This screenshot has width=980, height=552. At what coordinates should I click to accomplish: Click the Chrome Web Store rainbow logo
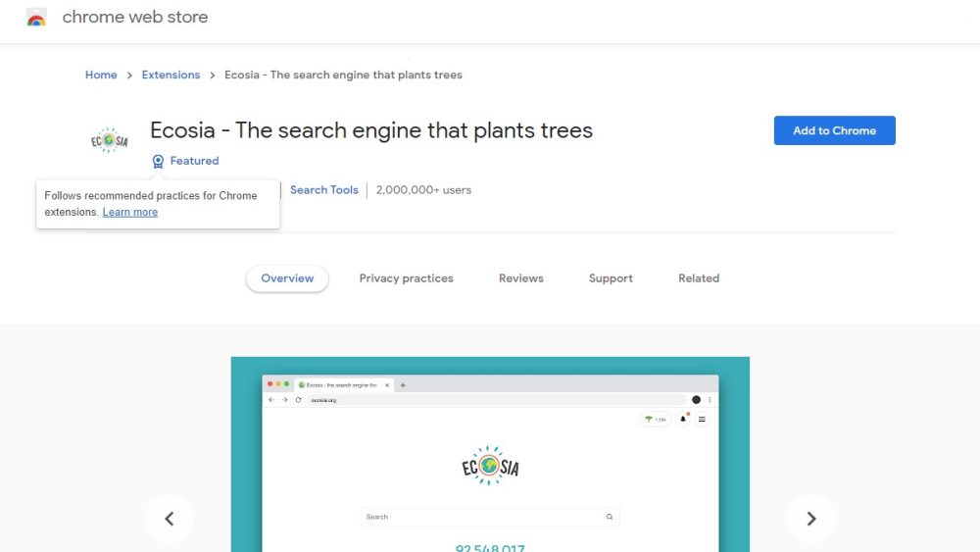[x=36, y=18]
